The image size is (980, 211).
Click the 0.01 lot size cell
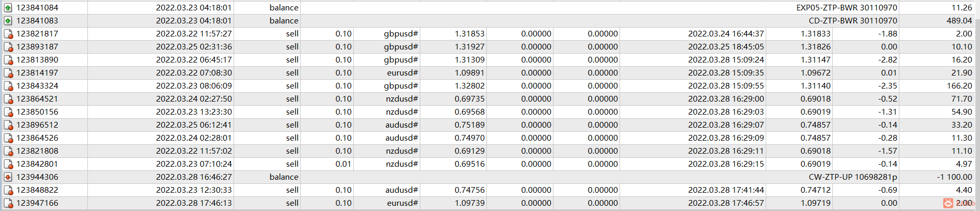(343, 164)
